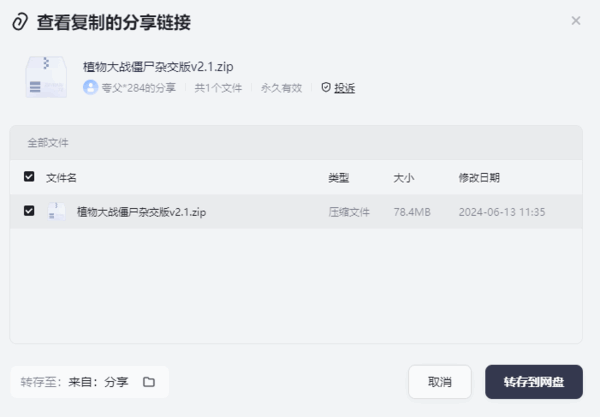Click the shield icon next to 投诉
The height and width of the screenshot is (417, 600).
click(326, 88)
